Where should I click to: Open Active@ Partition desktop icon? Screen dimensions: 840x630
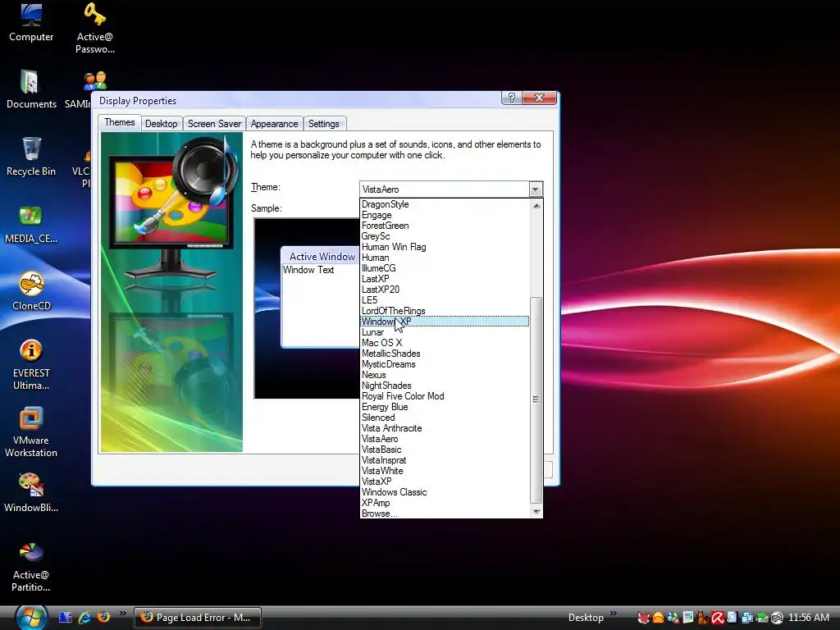tap(31, 567)
